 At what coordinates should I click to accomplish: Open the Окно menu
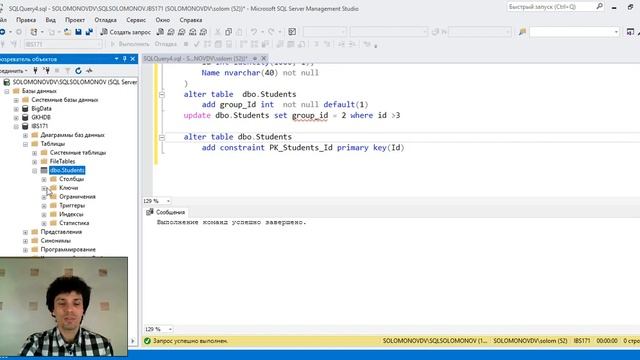coord(162,20)
